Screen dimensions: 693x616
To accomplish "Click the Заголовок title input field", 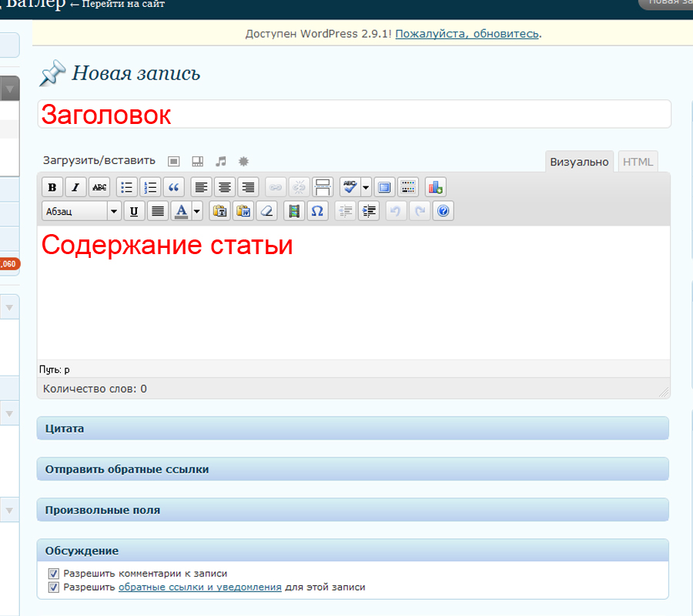I will coord(354,115).
